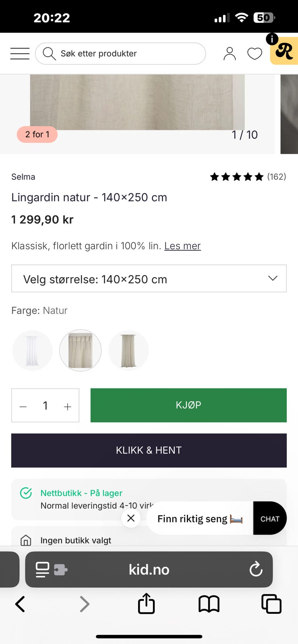Viewport: 298px width, 644px height.
Task: Open the hamburger navigation menu
Action: [x=20, y=54]
